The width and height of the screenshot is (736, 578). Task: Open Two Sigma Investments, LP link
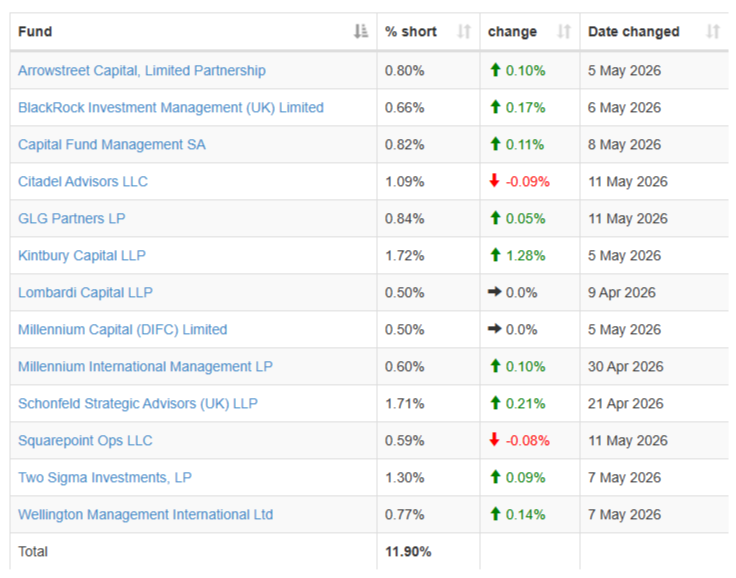105,478
